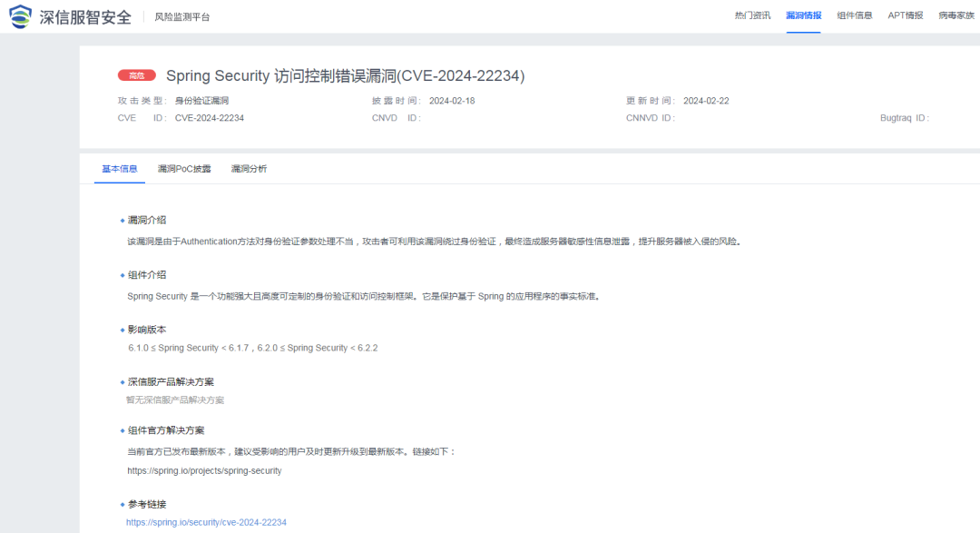Click the Bugtraq ID label

(905, 118)
